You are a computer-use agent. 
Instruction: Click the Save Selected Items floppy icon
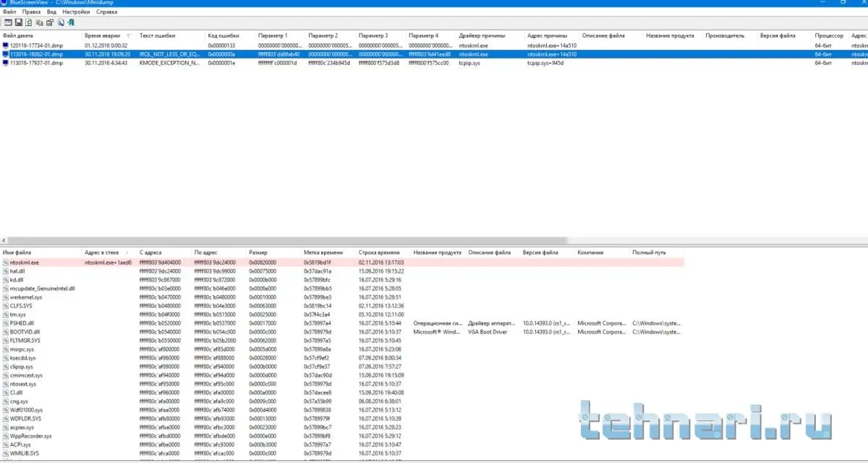tap(19, 22)
